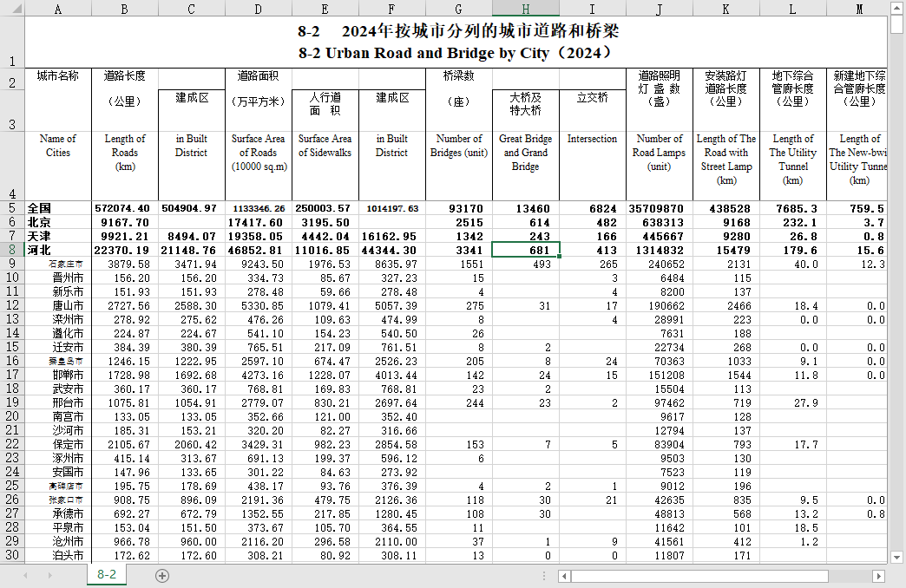Screen dimensions: 906x588
Task: Click '立交桥' header cell
Action: click(x=592, y=110)
